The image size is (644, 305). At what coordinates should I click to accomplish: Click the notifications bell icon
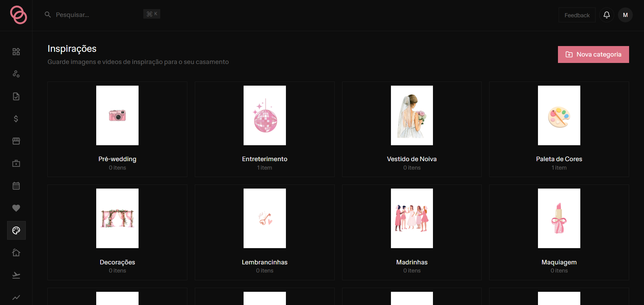[607, 15]
